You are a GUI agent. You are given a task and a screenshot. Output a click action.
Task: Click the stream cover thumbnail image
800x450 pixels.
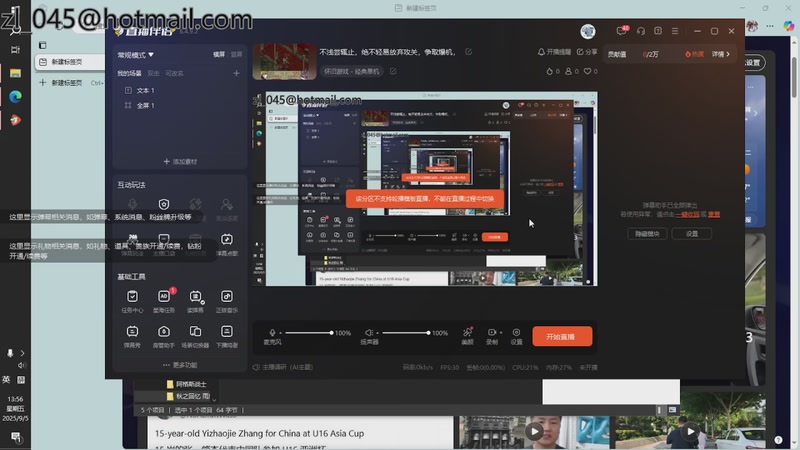coord(284,61)
